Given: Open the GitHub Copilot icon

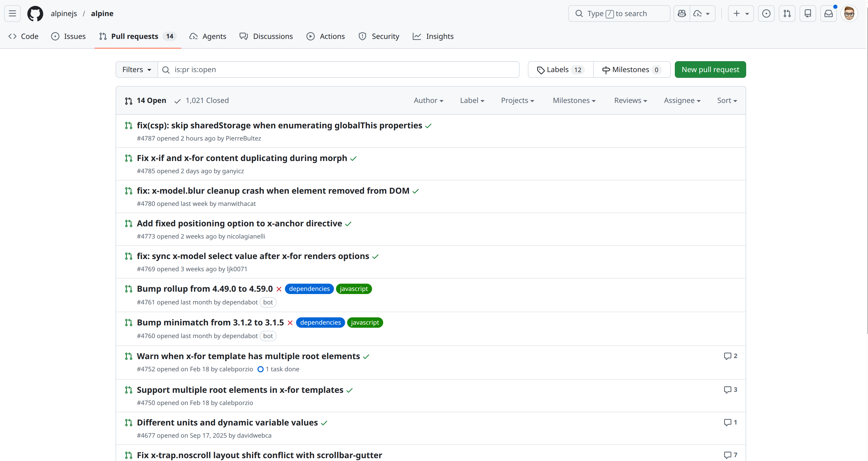Looking at the screenshot, I should click(682, 13).
